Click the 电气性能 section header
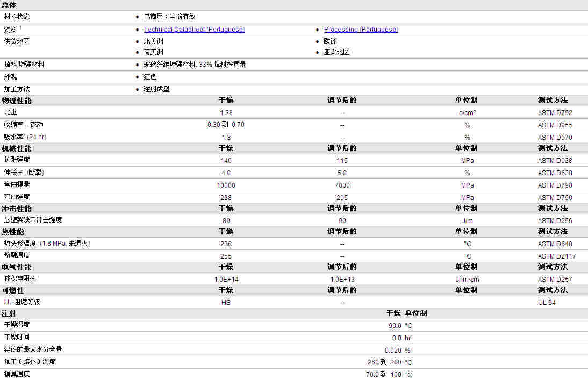 (x=17, y=267)
